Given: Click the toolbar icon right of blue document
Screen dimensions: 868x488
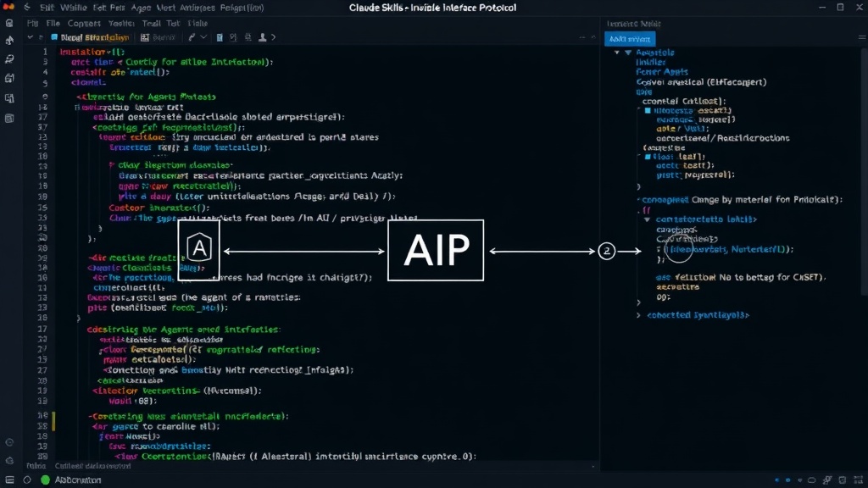Looking at the screenshot, I should [x=233, y=37].
